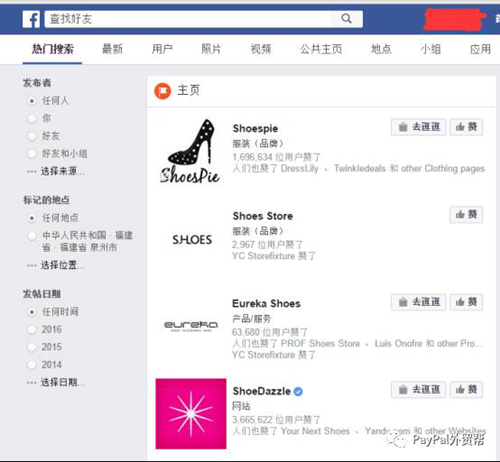Open the 最新 tab
The width and height of the screenshot is (500, 462).
point(112,49)
